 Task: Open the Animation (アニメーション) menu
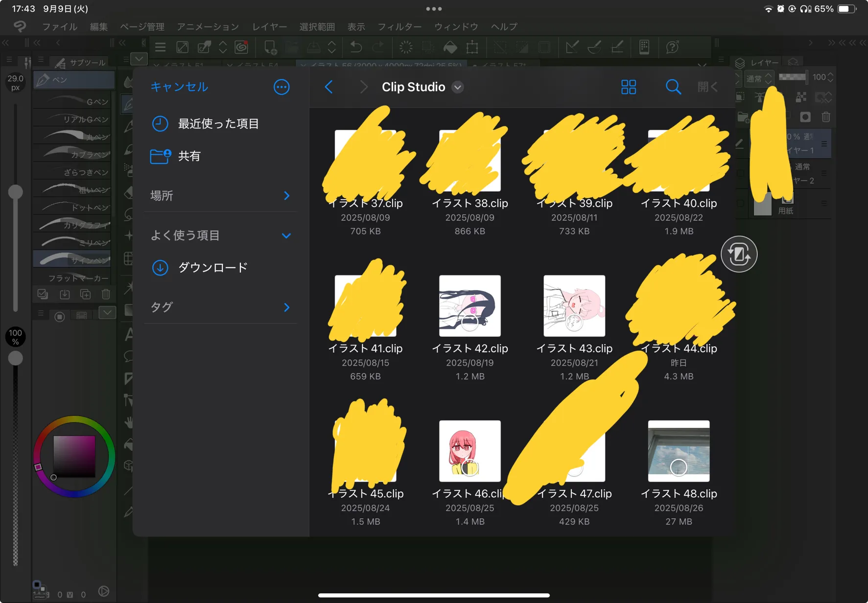tap(208, 26)
